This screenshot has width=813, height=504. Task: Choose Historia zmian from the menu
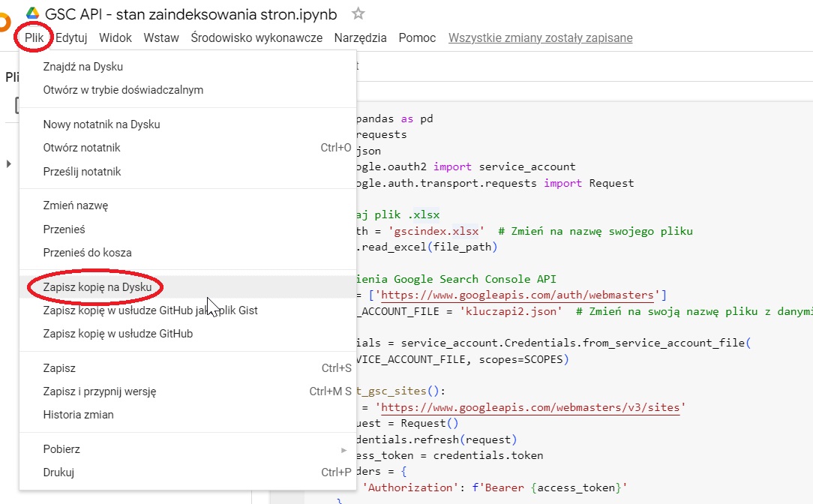84,415
